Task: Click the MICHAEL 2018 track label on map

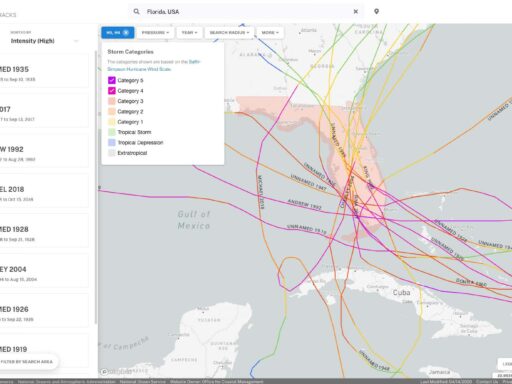Action: coord(260,192)
